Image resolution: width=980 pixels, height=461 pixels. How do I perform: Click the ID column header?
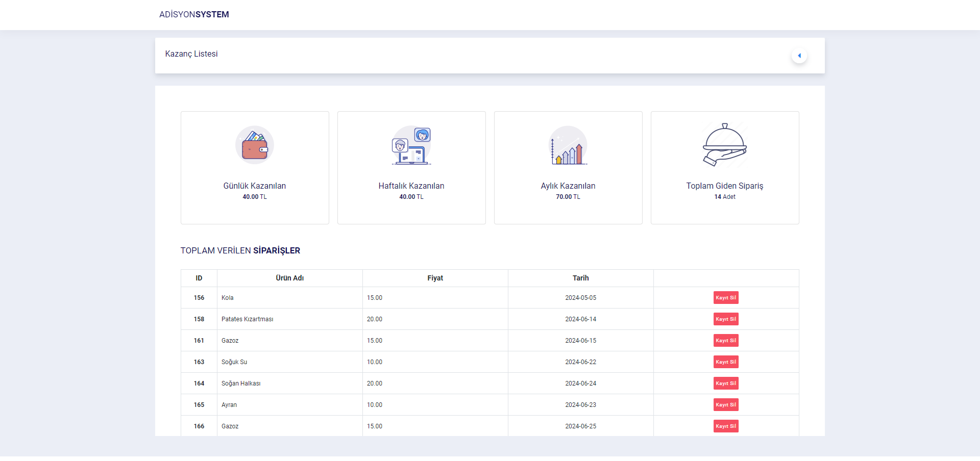(x=199, y=278)
